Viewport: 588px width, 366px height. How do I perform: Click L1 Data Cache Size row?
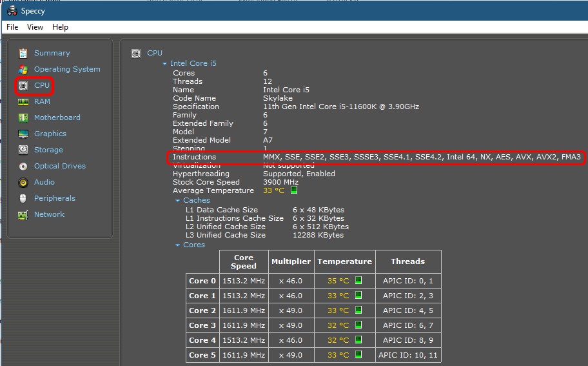(265, 210)
